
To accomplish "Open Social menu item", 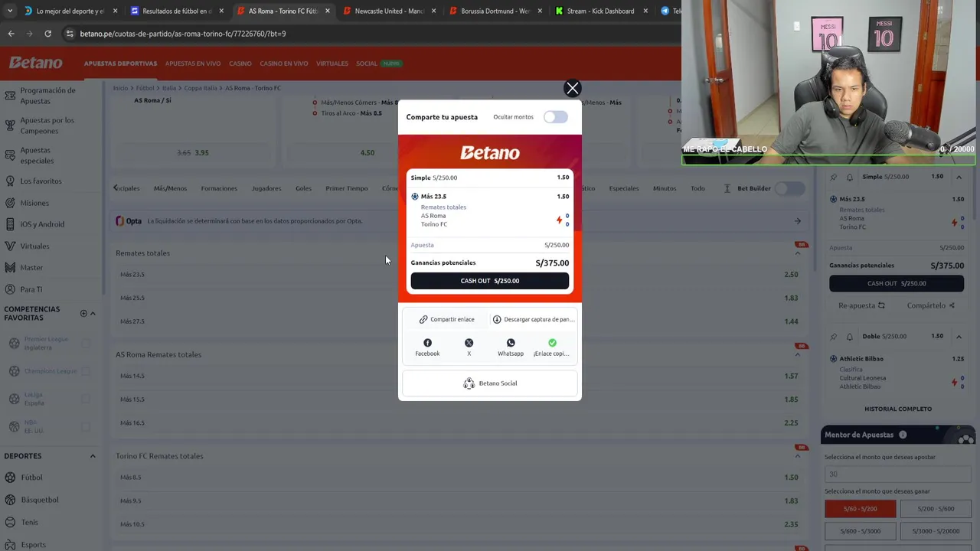I will click(366, 64).
